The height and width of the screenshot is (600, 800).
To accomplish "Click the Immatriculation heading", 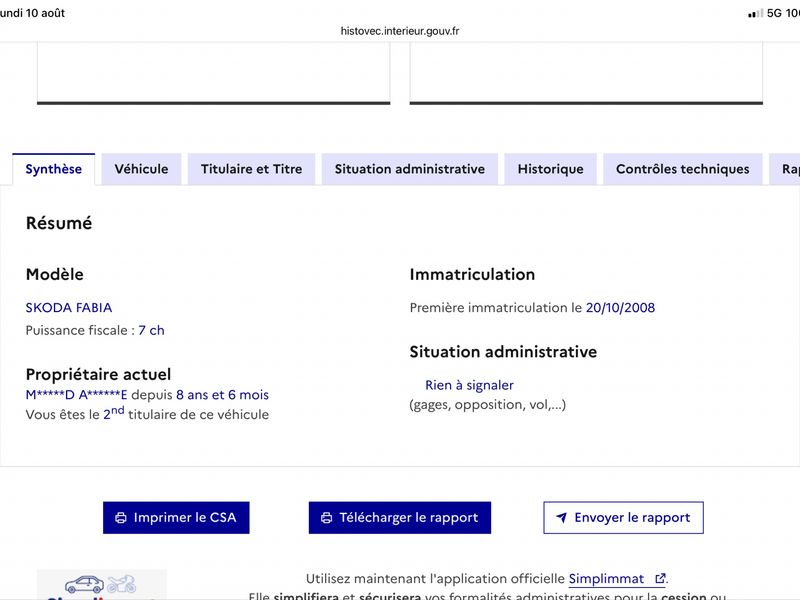I will click(472, 274).
